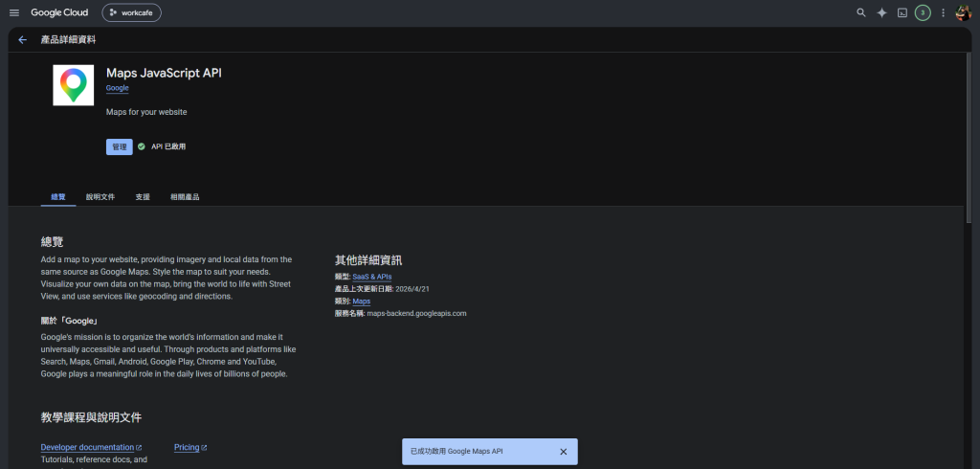Activate Cloud Shell terminal icon

coord(902,12)
